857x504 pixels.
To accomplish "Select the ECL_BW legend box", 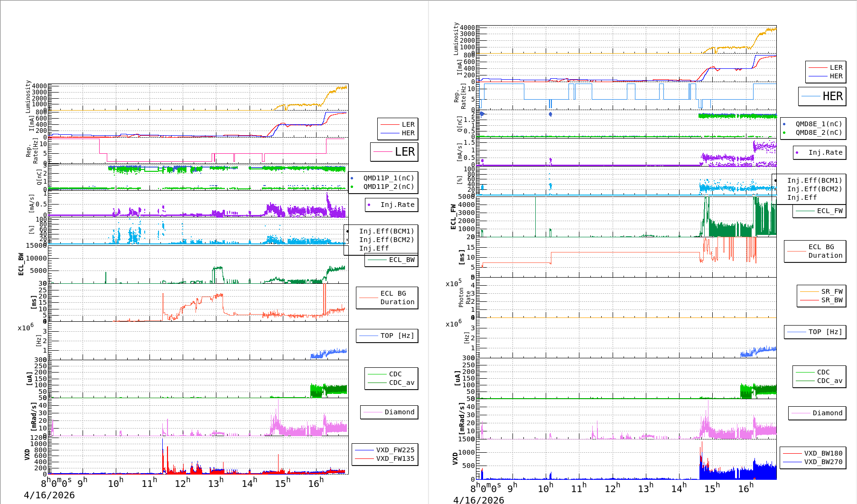I will tap(391, 260).
